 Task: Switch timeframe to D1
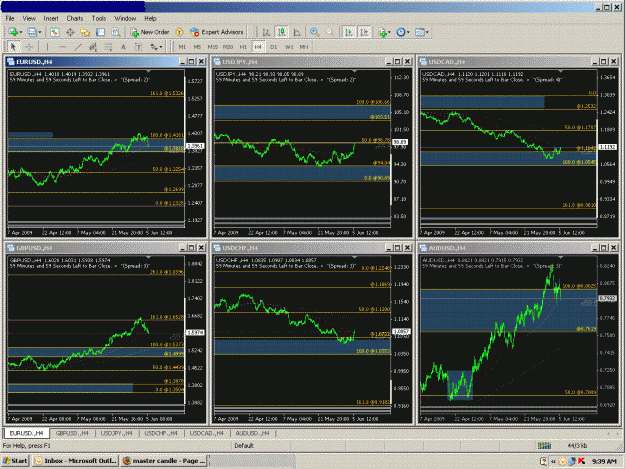click(273, 47)
